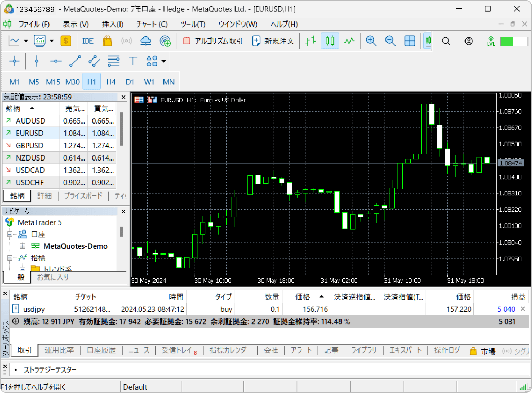Open the cloud VPS hosting icon
The image size is (532, 393).
pyautogui.click(x=146, y=41)
